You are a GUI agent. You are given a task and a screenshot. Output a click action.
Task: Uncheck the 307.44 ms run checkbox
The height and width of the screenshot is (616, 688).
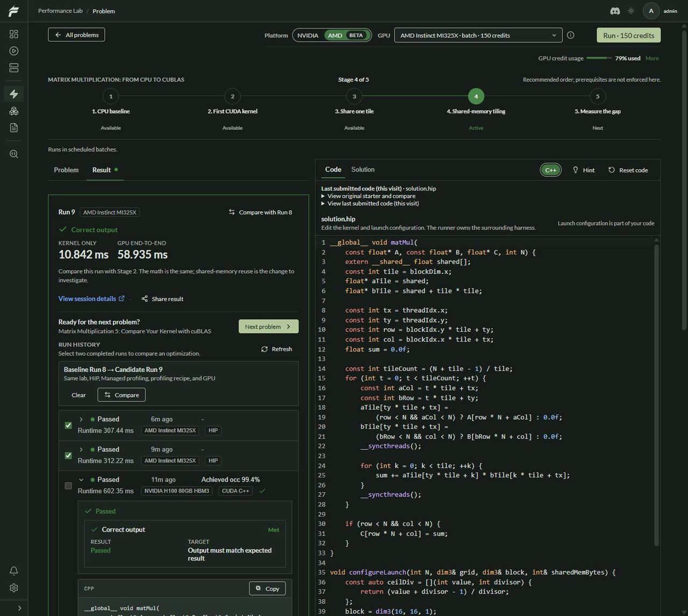click(68, 425)
